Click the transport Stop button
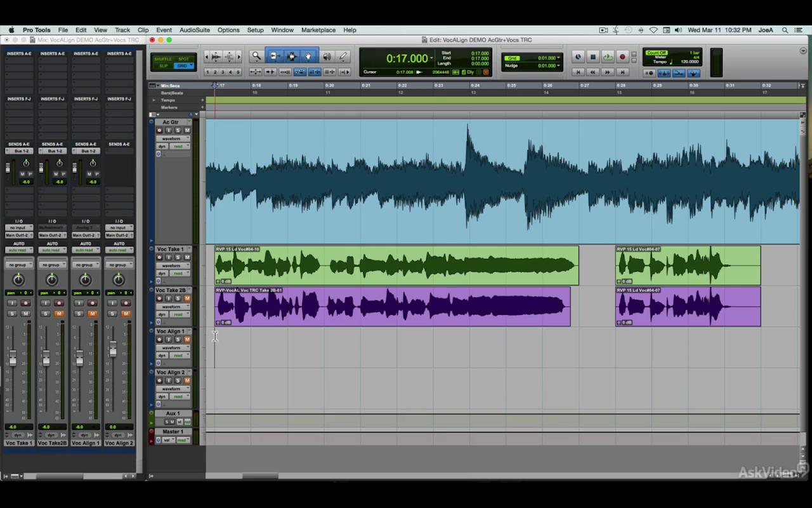Screen dimensions: 812x508 coord(593,57)
